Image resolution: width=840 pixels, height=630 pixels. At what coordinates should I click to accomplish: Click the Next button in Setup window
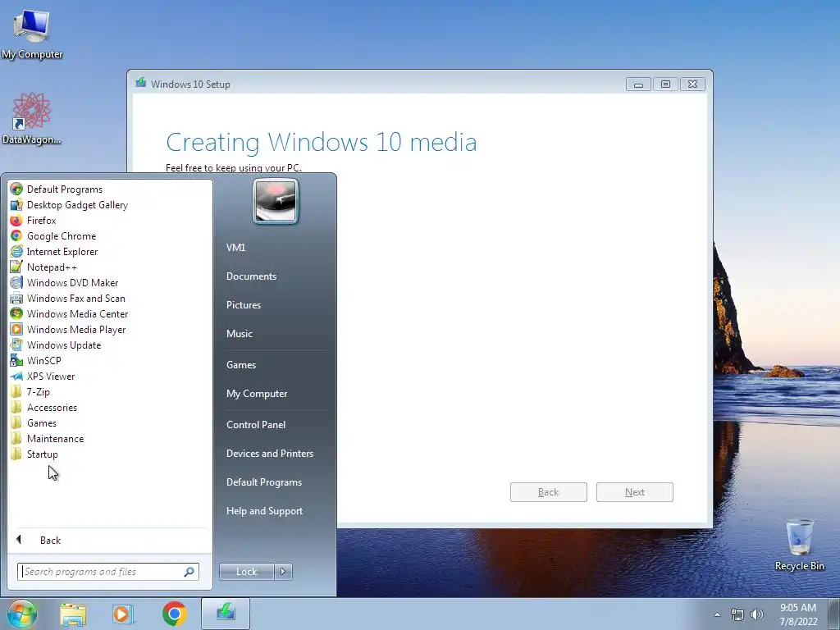(x=635, y=492)
